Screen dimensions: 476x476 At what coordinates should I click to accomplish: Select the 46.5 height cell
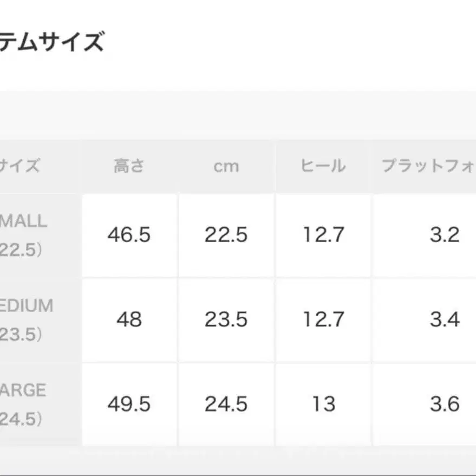click(129, 235)
